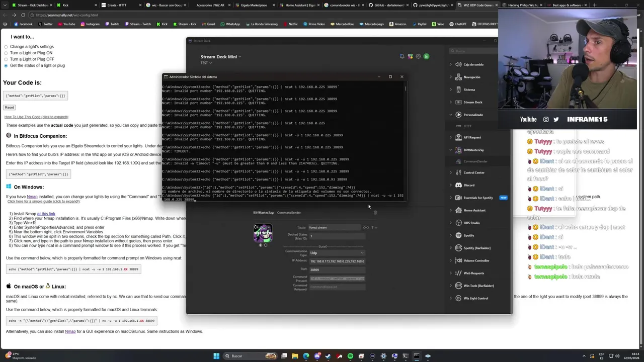Collapse the BiffMasterZay category
This screenshot has height=362, width=644.
(x=451, y=150)
